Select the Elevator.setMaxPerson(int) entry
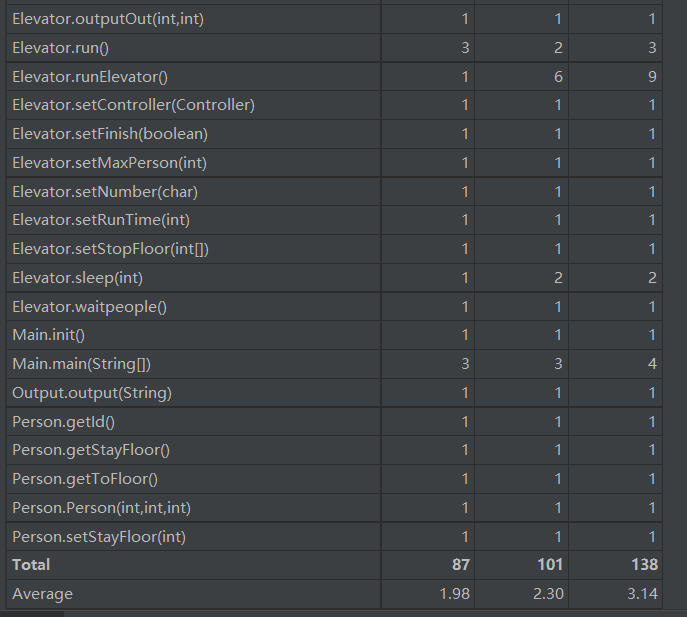 pos(109,163)
